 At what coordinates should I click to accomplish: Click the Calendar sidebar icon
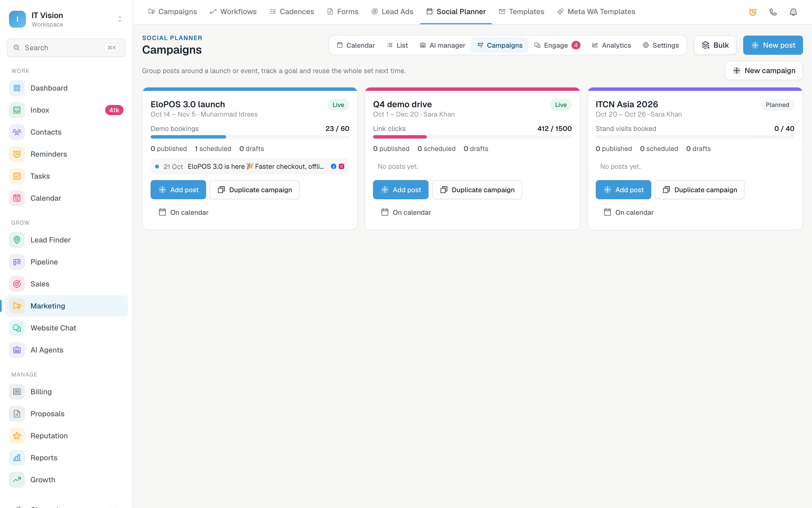(17, 198)
